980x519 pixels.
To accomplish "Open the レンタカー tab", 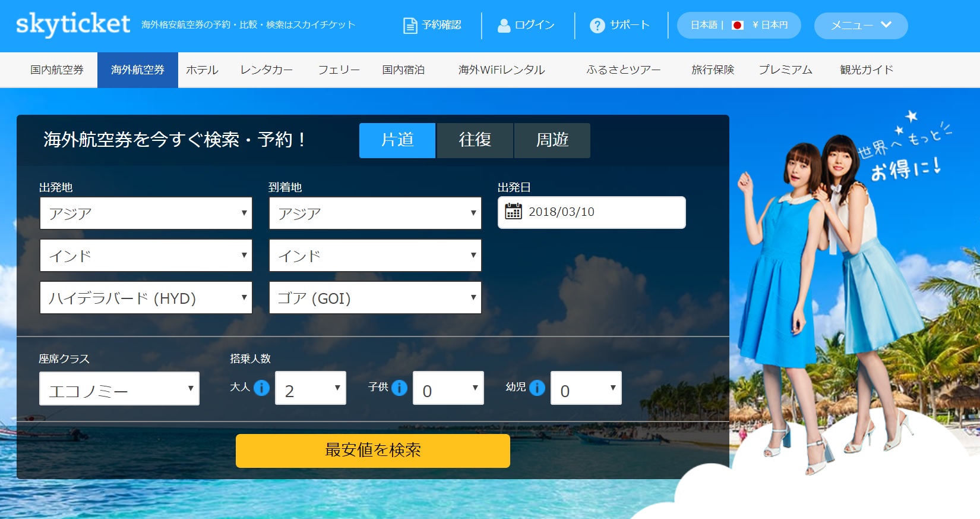I will [267, 70].
